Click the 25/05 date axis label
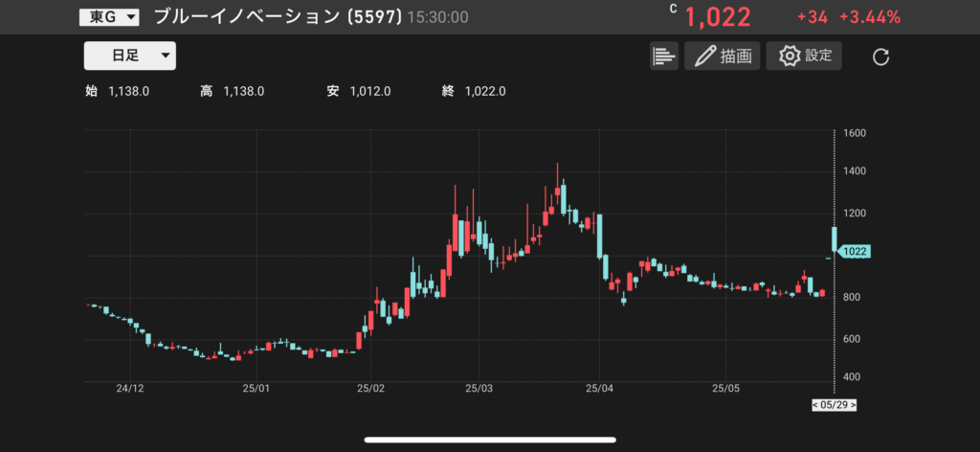 click(725, 389)
